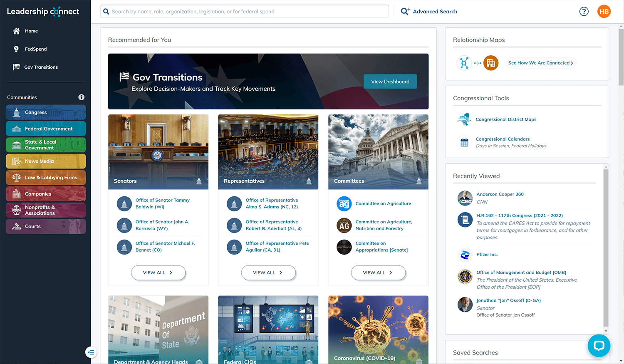Open Jonathan "Jon" Ossoff (D-GA) profile
The image size is (624, 364).
pyautogui.click(x=508, y=300)
